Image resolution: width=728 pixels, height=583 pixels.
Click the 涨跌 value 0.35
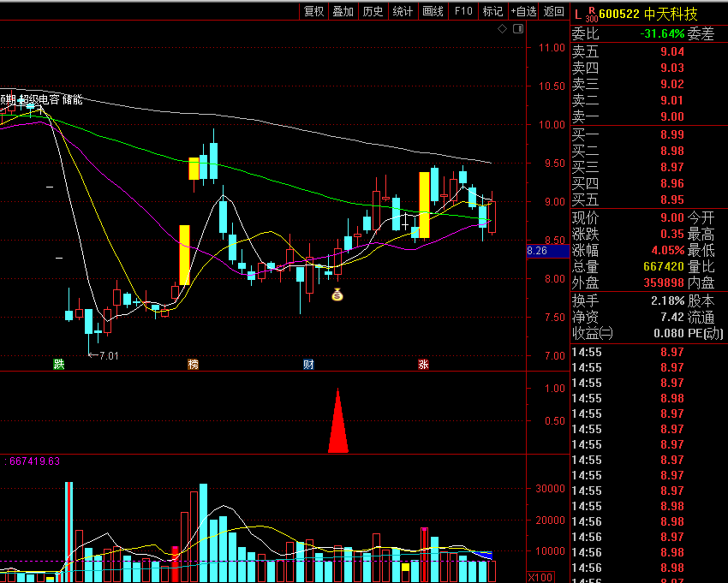click(672, 234)
